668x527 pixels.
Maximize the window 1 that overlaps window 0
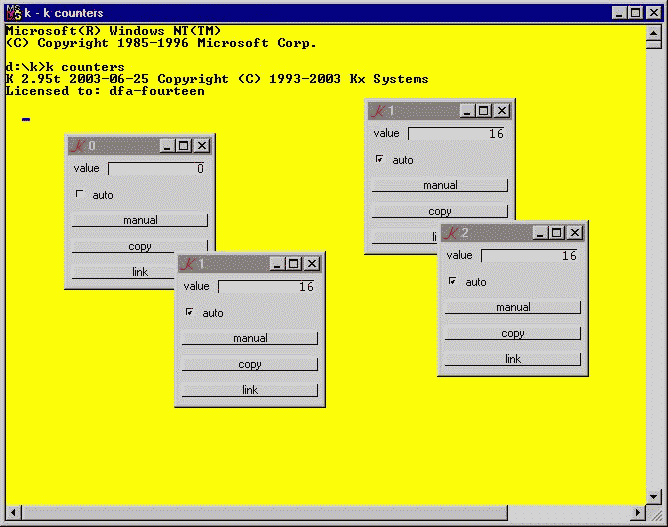pyautogui.click(x=294, y=264)
